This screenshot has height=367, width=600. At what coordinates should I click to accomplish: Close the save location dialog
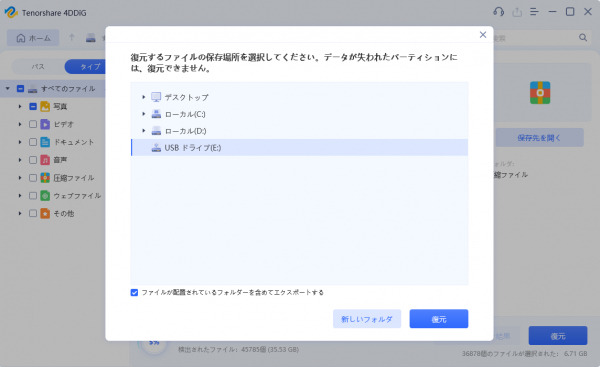coord(483,35)
